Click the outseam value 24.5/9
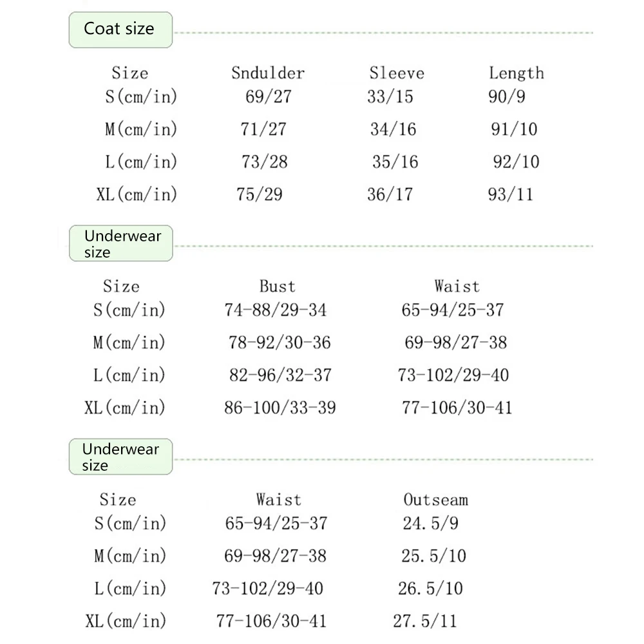 click(430, 523)
